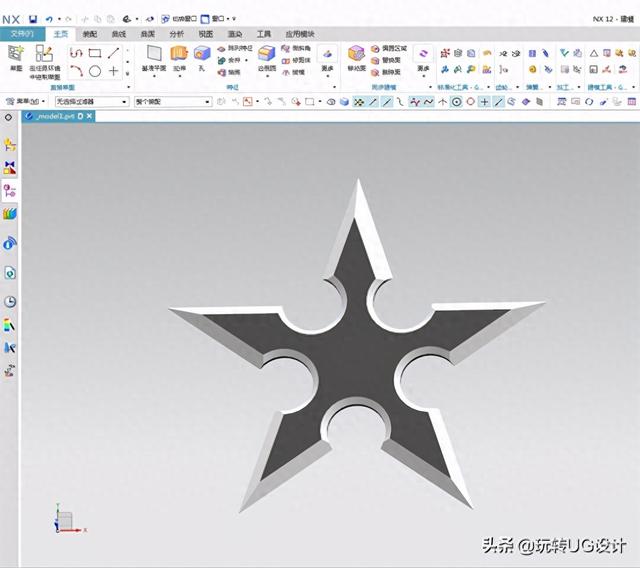
Task: Click the XYZ view triad in viewport
Action: click(x=68, y=519)
